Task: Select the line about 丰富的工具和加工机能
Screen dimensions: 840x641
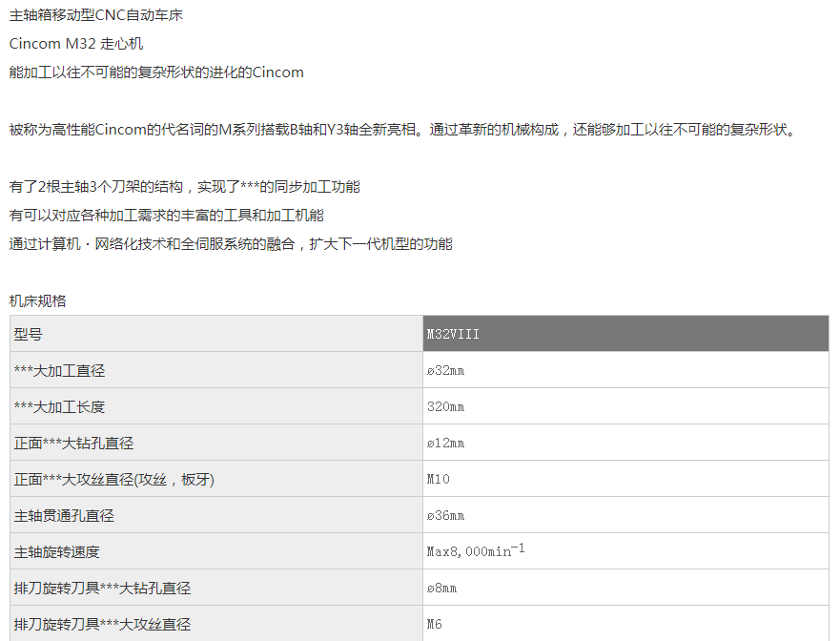Action: 173,216
